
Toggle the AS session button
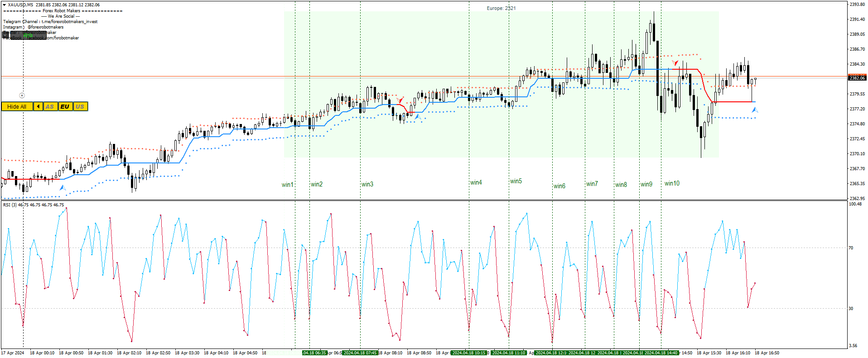pos(50,107)
